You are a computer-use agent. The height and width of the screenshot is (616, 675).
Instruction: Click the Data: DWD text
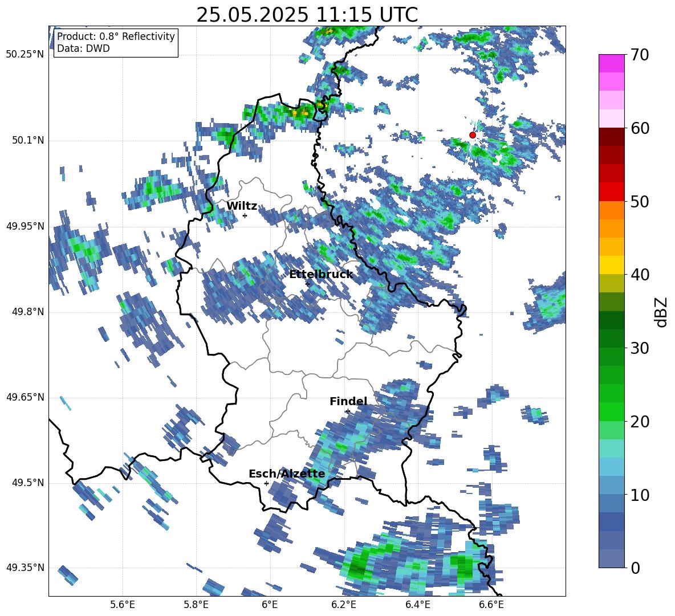click(83, 48)
